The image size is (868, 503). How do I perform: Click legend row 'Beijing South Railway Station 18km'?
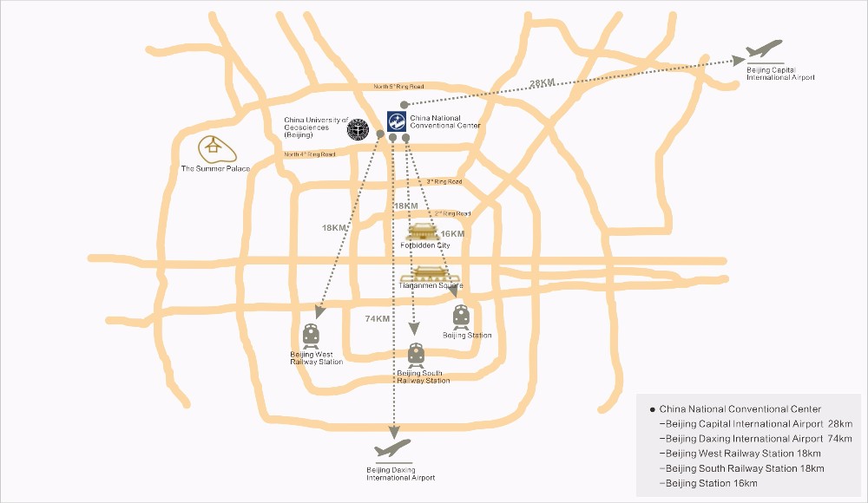[x=742, y=468]
